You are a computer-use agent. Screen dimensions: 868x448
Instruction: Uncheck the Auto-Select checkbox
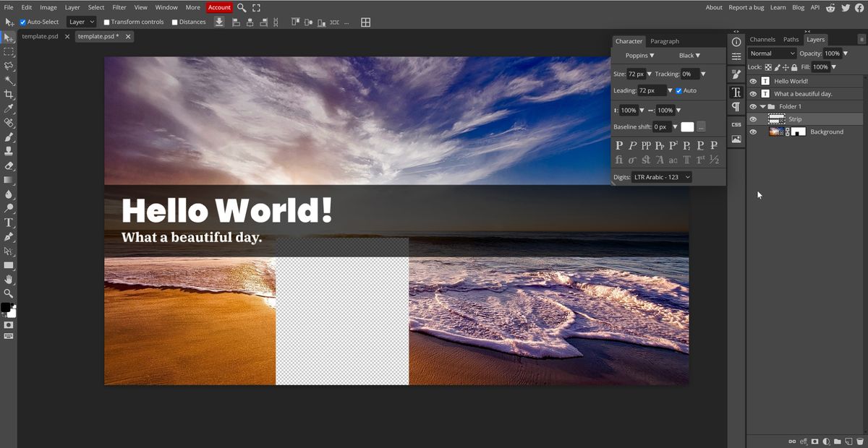[x=22, y=22]
